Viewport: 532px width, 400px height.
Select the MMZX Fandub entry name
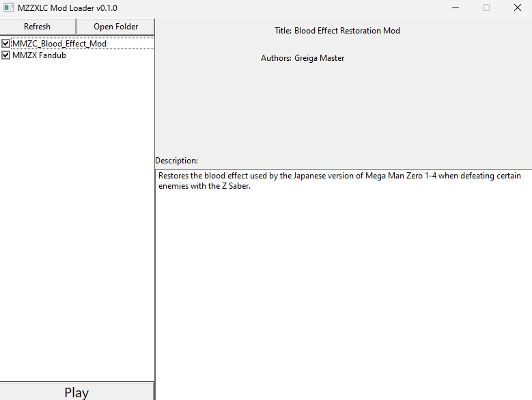pyautogui.click(x=39, y=55)
